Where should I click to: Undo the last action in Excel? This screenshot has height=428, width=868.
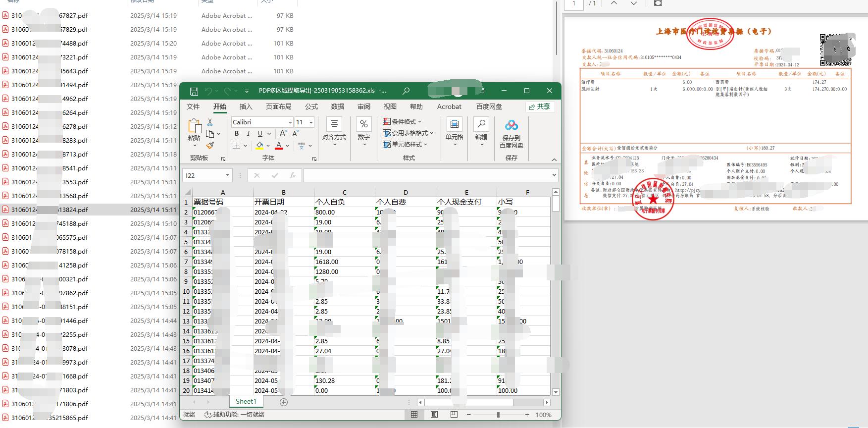(208, 91)
